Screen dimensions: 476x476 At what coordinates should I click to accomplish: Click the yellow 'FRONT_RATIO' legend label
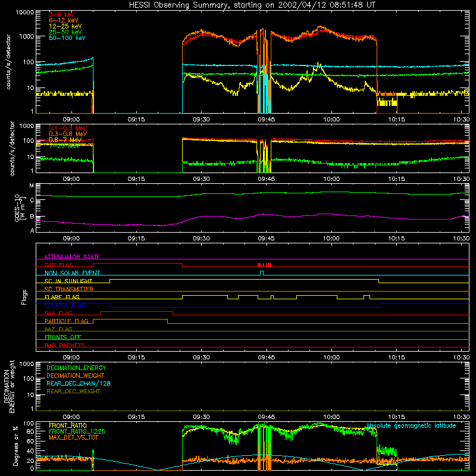coord(68,425)
